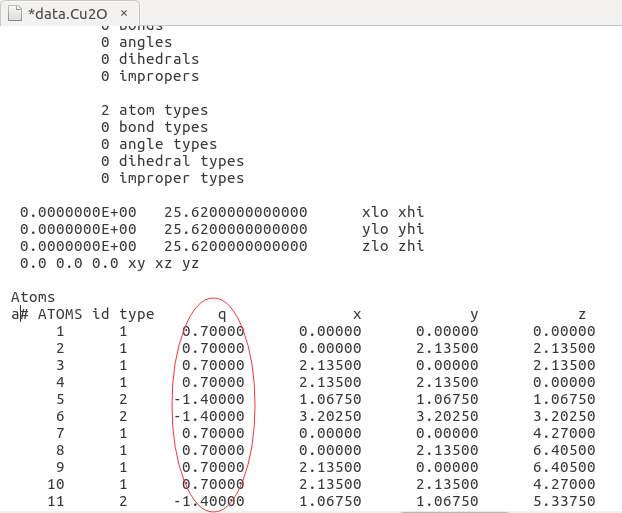Click the atom id 10 in its row
622x513 pixels.
coord(56,484)
